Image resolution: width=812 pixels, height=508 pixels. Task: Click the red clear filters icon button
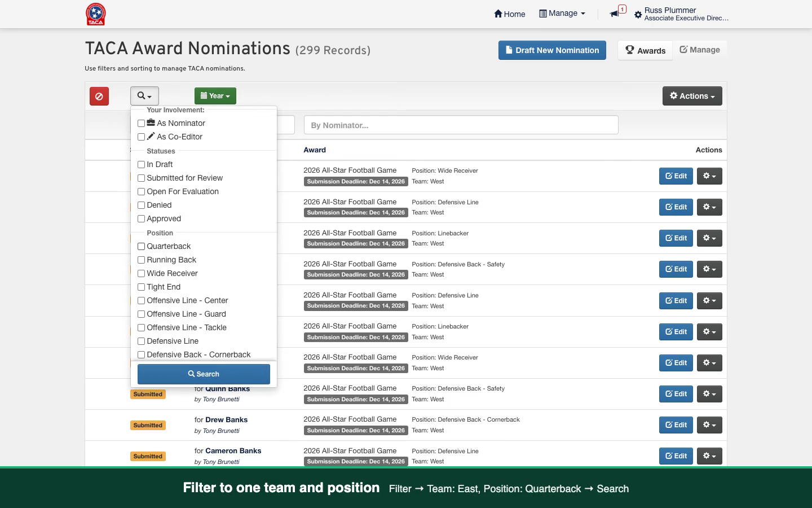(99, 96)
